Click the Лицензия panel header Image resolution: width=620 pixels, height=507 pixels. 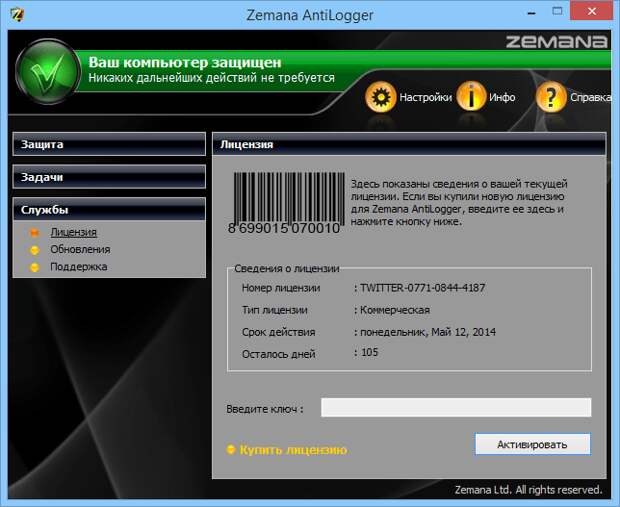pos(409,144)
